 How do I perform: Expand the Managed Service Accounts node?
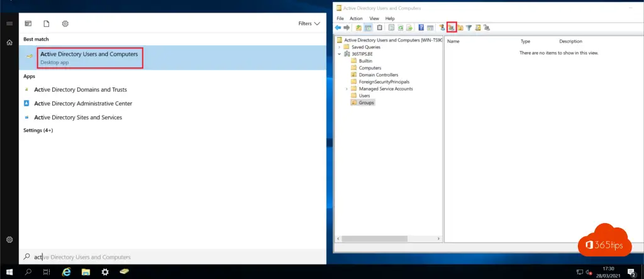[347, 89]
